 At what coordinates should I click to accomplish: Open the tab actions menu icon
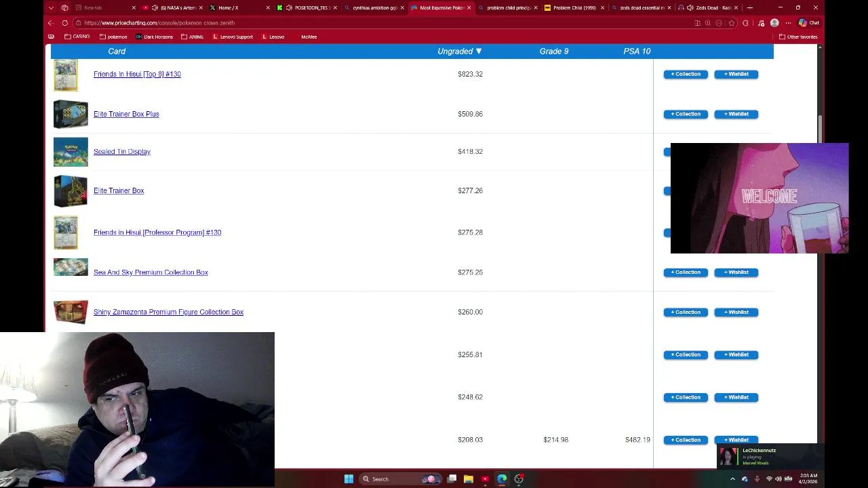point(51,7)
